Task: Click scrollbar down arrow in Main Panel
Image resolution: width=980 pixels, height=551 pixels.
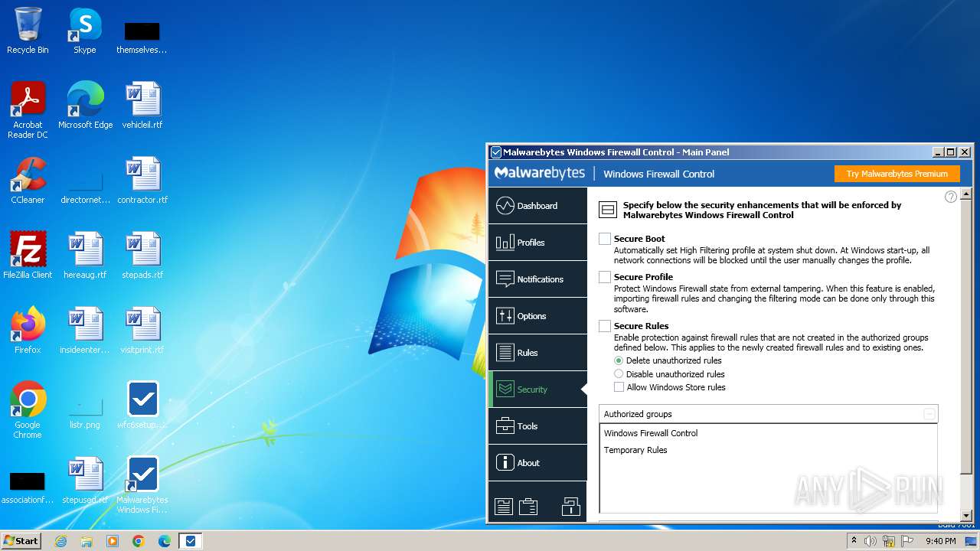Action: (966, 516)
